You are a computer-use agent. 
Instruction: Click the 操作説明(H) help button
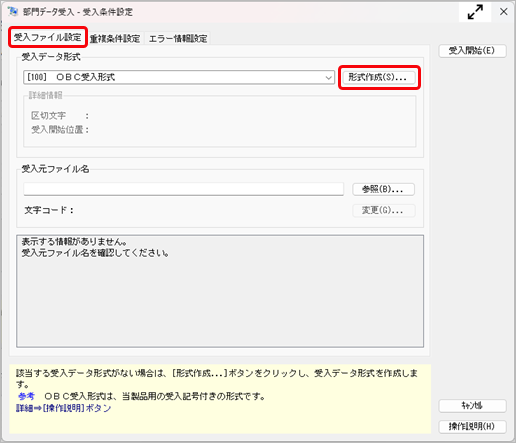(x=472, y=426)
